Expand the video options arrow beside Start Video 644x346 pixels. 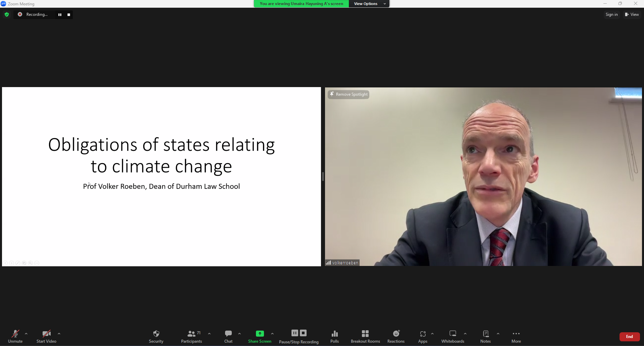pyautogui.click(x=59, y=334)
